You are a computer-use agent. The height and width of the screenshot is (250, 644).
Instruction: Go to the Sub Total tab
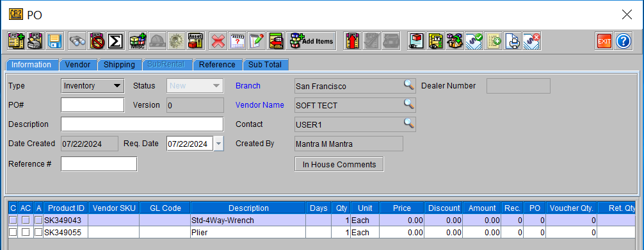tap(265, 65)
